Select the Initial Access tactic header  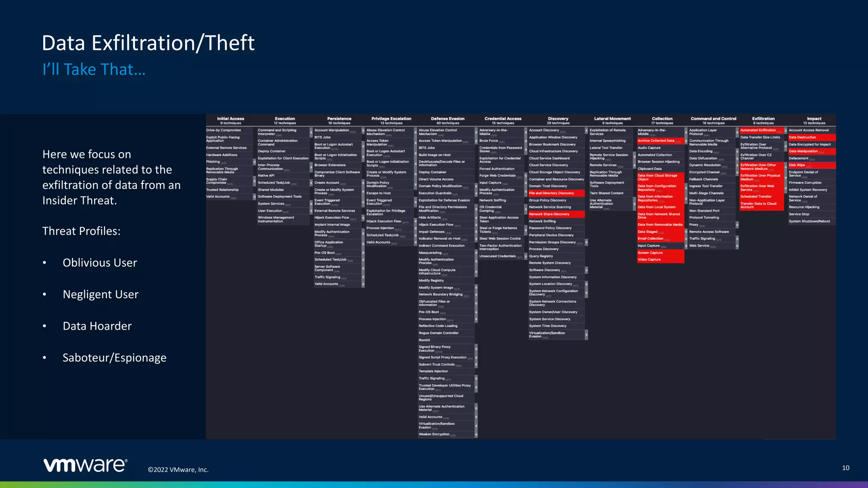pos(231,121)
